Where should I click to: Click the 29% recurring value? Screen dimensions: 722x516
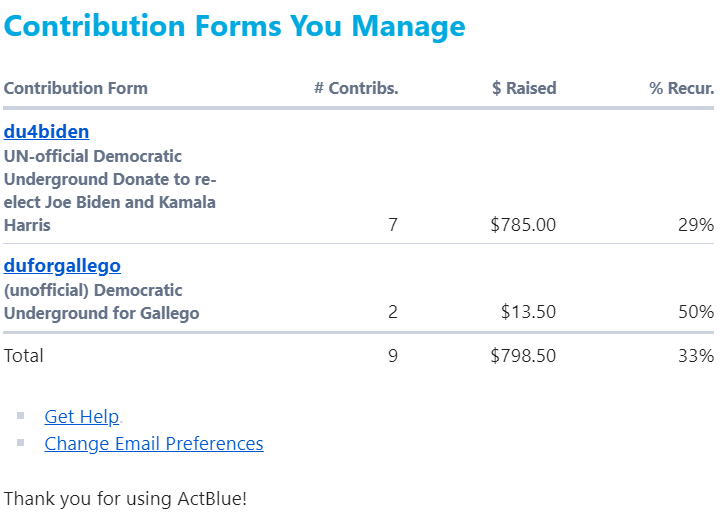point(695,225)
